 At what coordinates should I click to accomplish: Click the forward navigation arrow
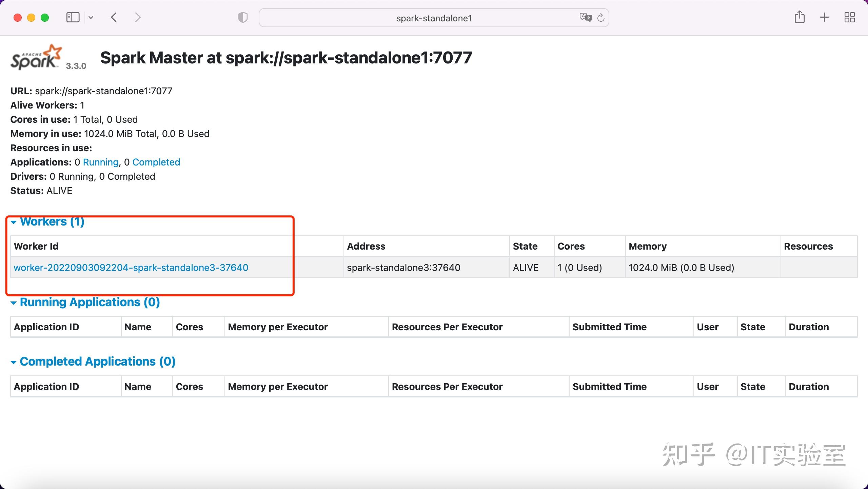[138, 17]
